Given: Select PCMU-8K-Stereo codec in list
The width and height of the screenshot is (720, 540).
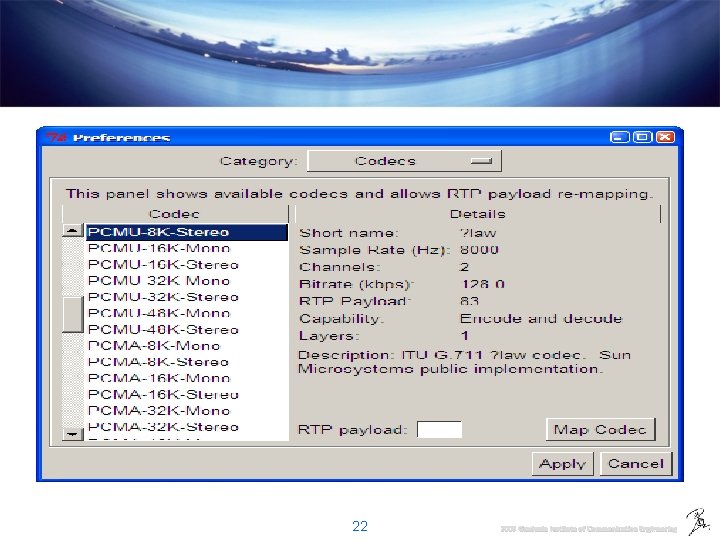Looking at the screenshot, I should (187, 232).
